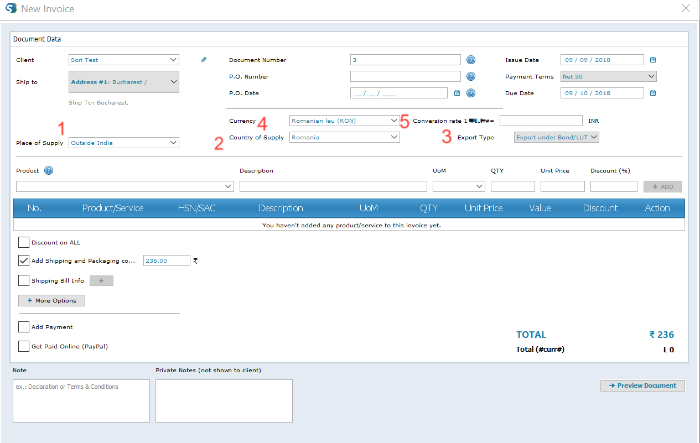Open the Due Date calendar picker
Image resolution: width=700 pixels, height=443 pixels.
pyautogui.click(x=652, y=93)
